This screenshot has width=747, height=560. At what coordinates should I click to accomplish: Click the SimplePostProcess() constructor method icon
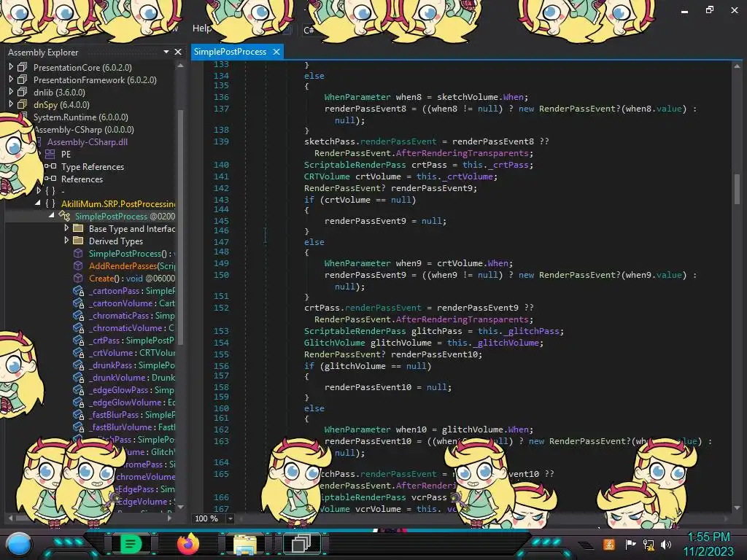[78, 253]
